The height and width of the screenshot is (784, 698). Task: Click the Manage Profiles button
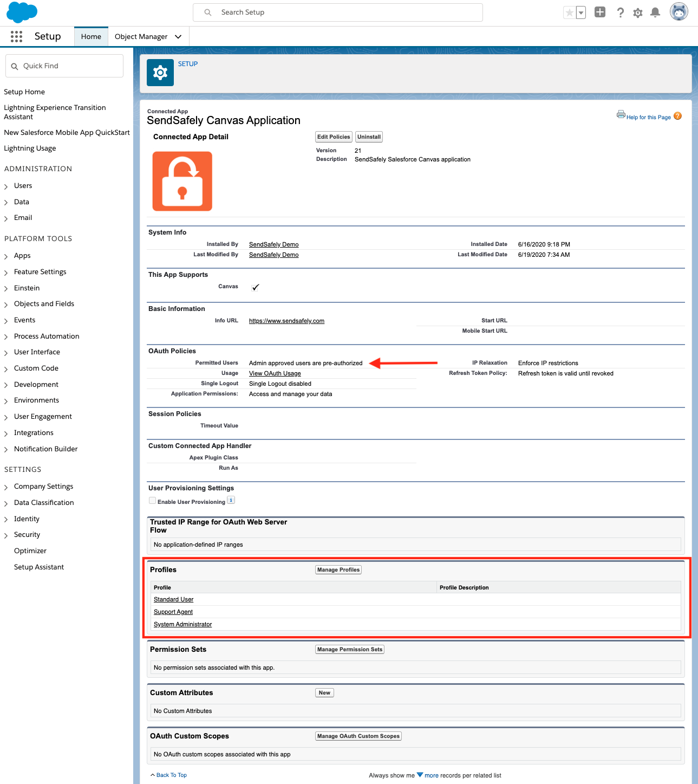(338, 569)
